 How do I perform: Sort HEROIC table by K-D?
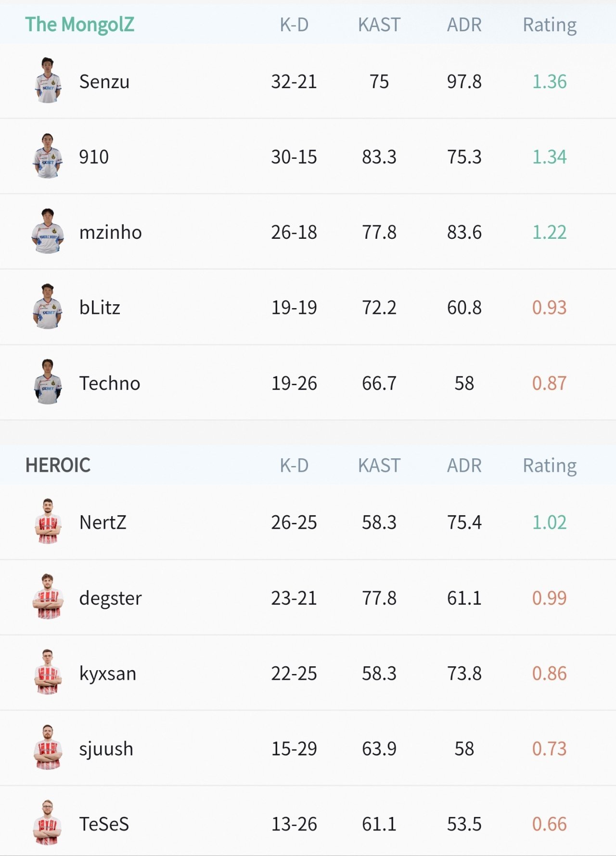click(x=294, y=466)
